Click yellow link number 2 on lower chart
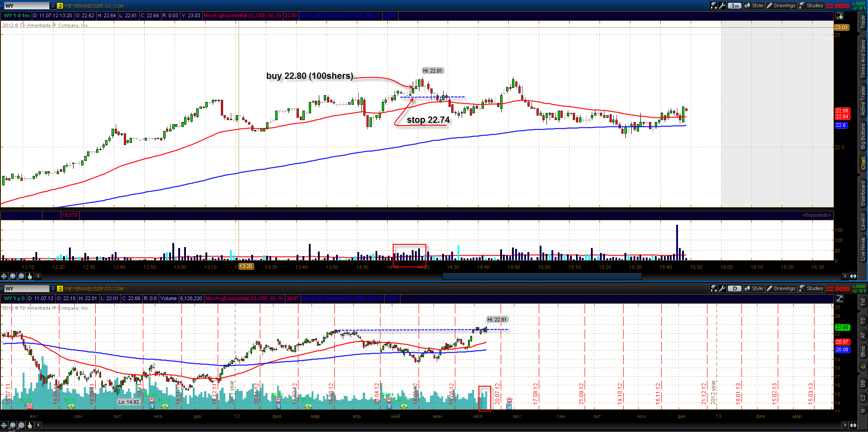868x432 pixels. (60, 289)
